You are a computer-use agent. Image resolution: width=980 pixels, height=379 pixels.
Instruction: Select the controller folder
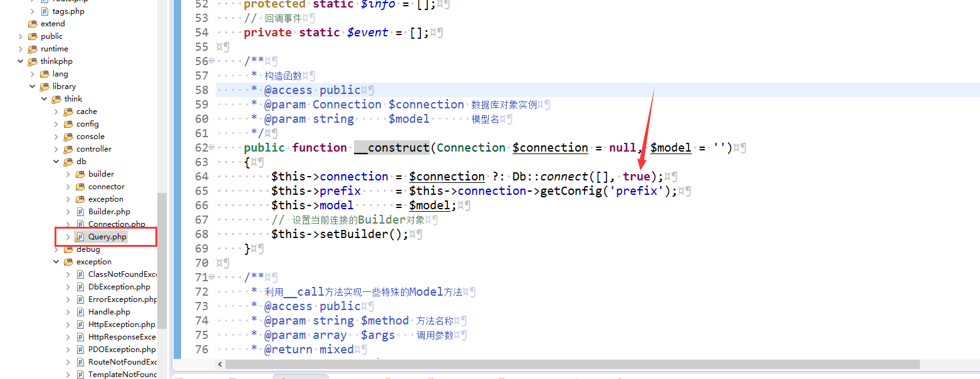click(94, 149)
